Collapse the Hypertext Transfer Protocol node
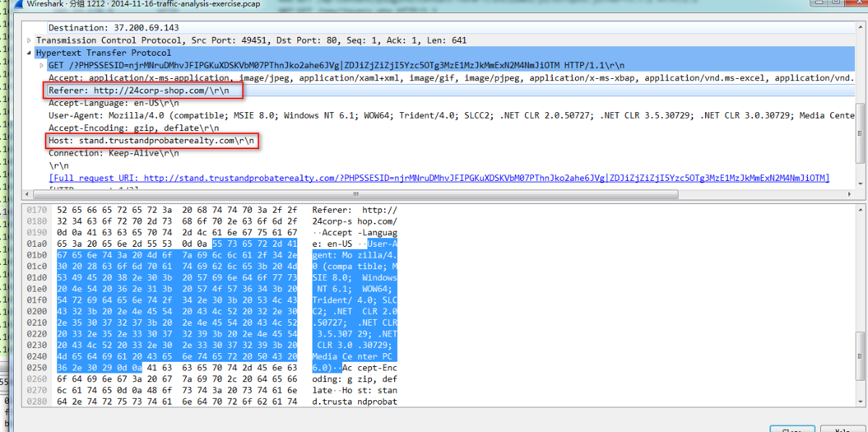868x432 pixels. (30, 53)
